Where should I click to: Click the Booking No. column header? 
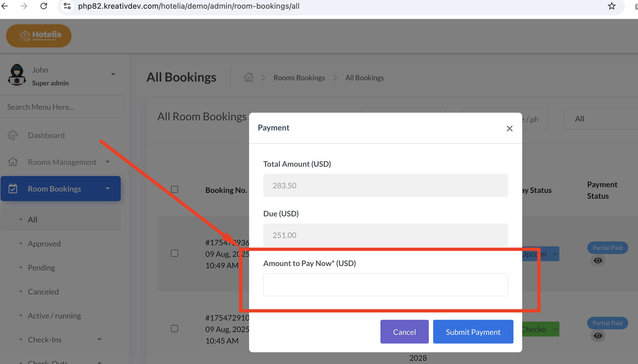click(x=226, y=190)
